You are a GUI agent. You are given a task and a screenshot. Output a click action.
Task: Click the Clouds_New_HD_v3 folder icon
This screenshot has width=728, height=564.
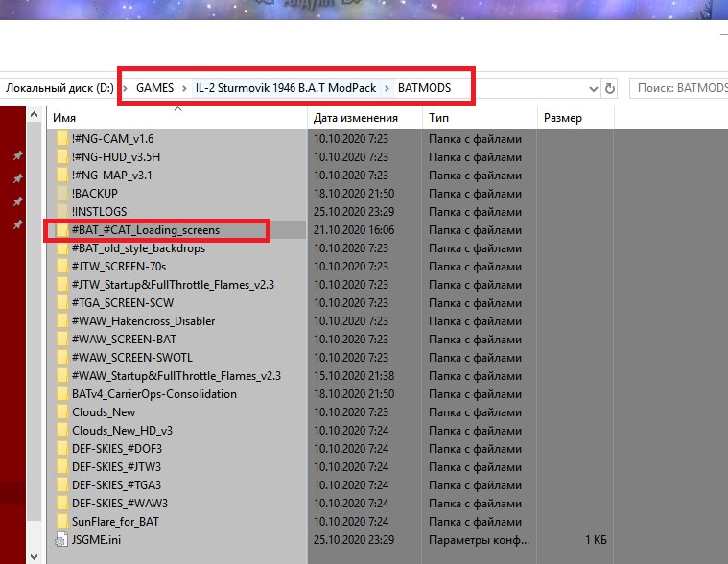click(x=62, y=431)
